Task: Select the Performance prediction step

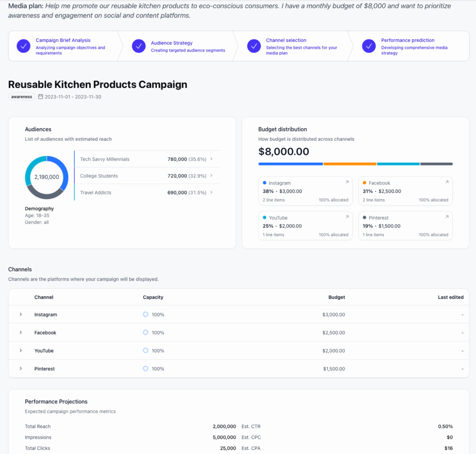Action: point(409,46)
